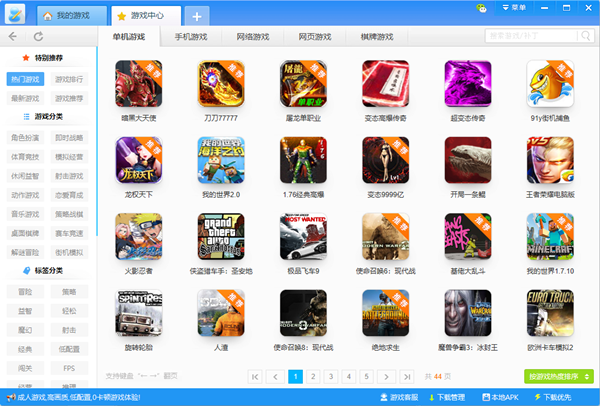Switch to the 游戏中心 tab
600x406 pixels.
(146, 16)
